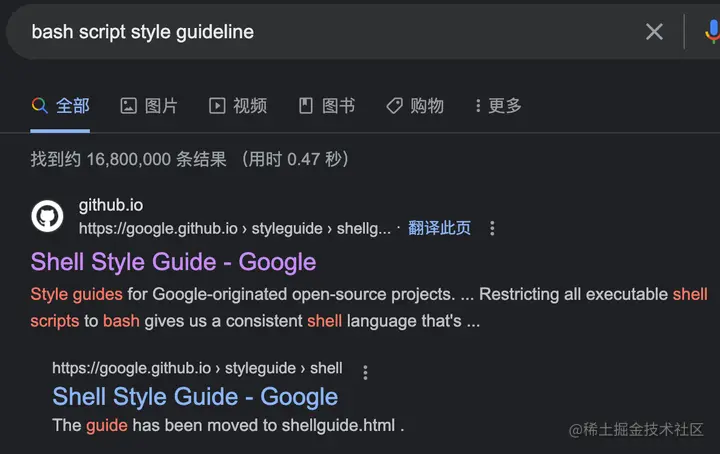
Task: Click the sub-result URL ending in "styleguide › shell"
Action: pyautogui.click(x=197, y=368)
